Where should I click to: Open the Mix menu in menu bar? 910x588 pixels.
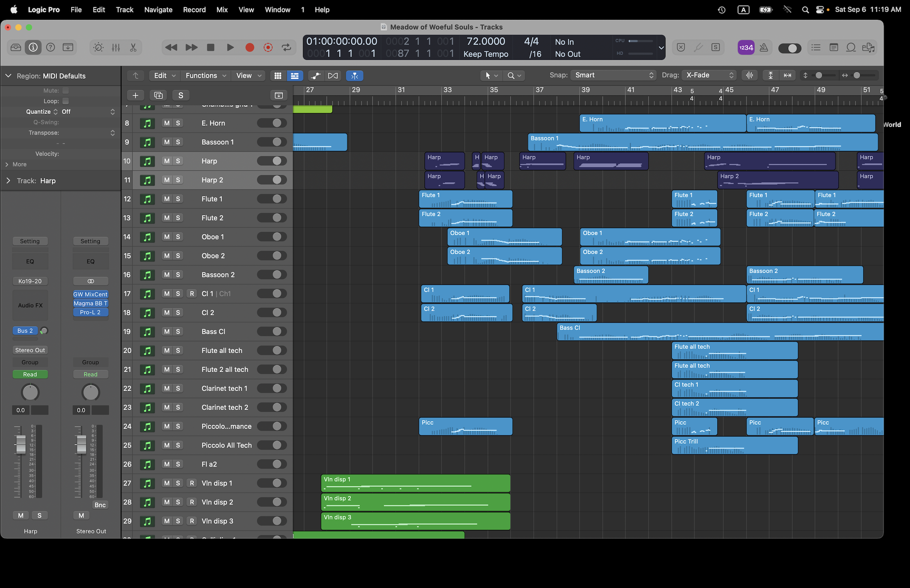point(222,9)
